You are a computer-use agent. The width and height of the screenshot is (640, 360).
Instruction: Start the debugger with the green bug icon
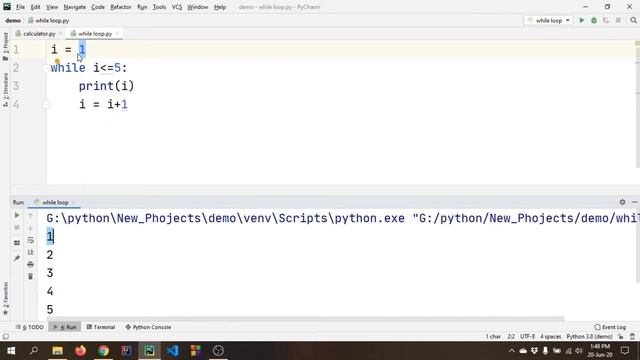pos(594,20)
